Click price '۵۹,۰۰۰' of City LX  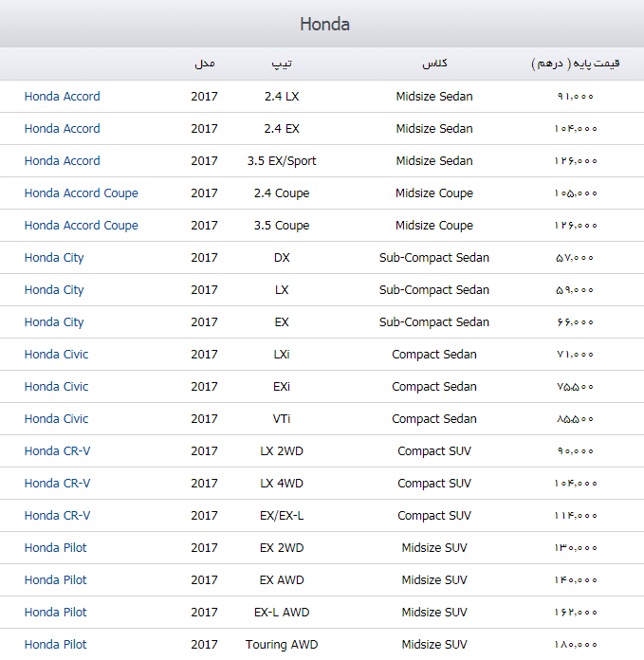575,290
